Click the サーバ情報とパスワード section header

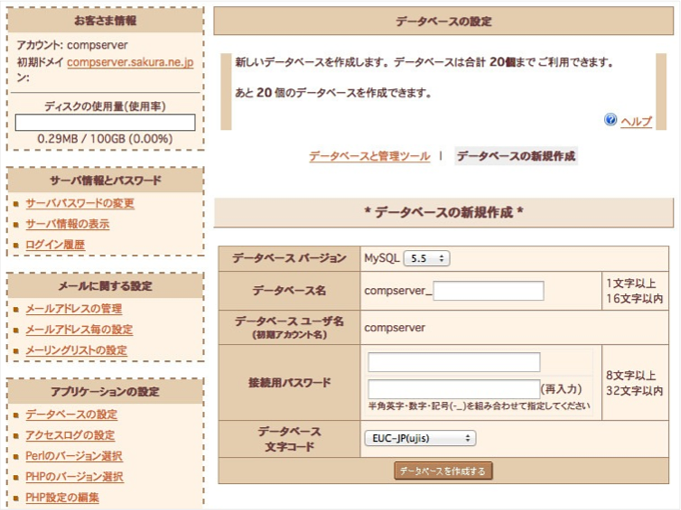[x=105, y=180]
